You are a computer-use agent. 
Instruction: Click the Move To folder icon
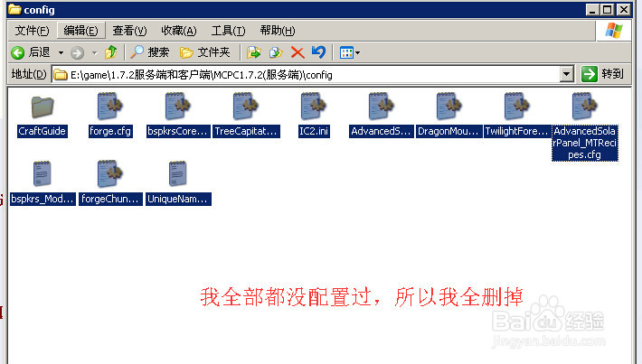[x=254, y=52]
